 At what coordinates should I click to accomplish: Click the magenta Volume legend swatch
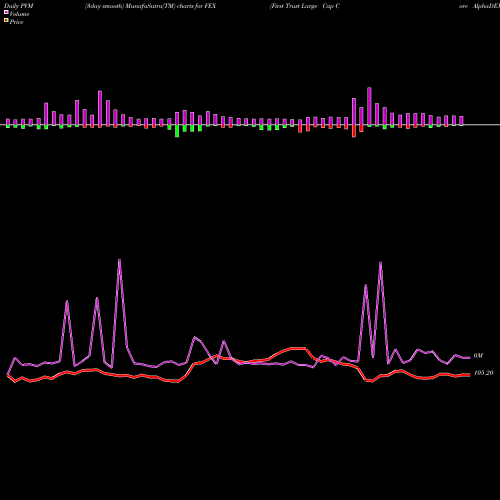click(6, 12)
